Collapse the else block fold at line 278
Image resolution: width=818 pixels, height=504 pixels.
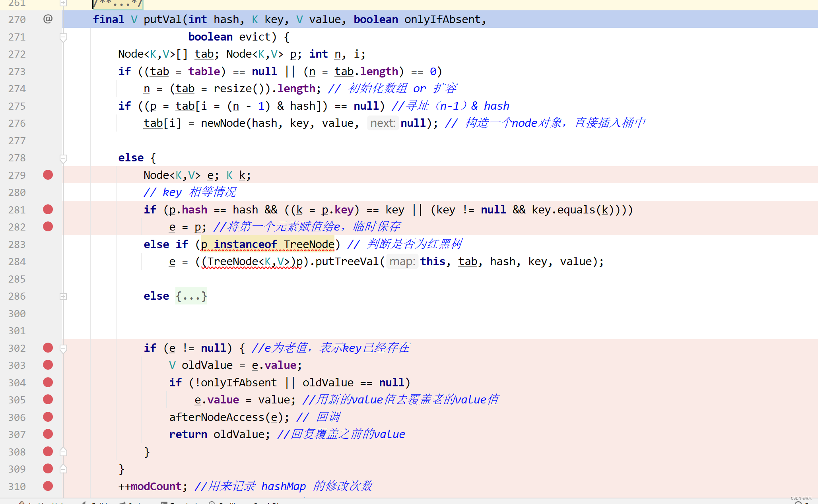pyautogui.click(x=63, y=158)
